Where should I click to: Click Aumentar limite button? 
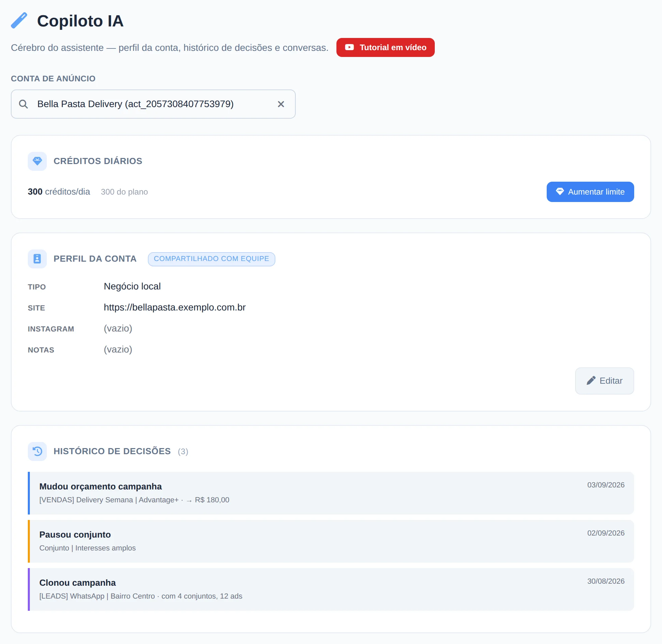click(590, 192)
